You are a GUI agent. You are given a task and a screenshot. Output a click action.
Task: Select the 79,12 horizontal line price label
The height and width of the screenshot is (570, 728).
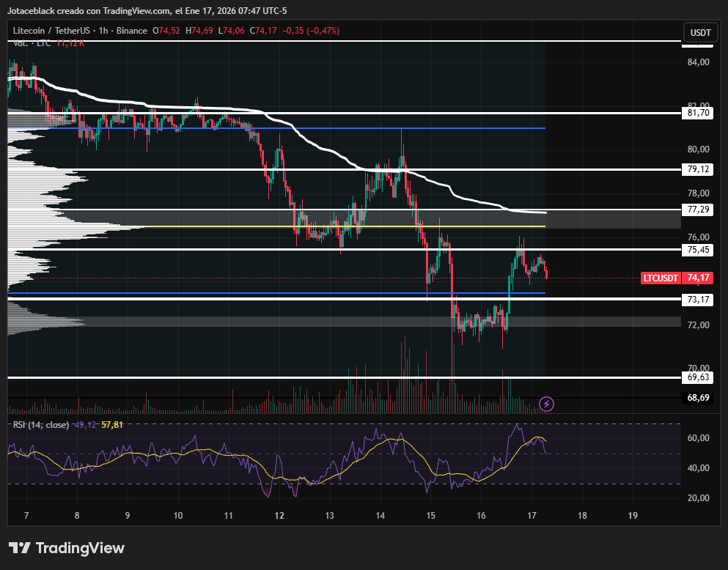(x=698, y=169)
